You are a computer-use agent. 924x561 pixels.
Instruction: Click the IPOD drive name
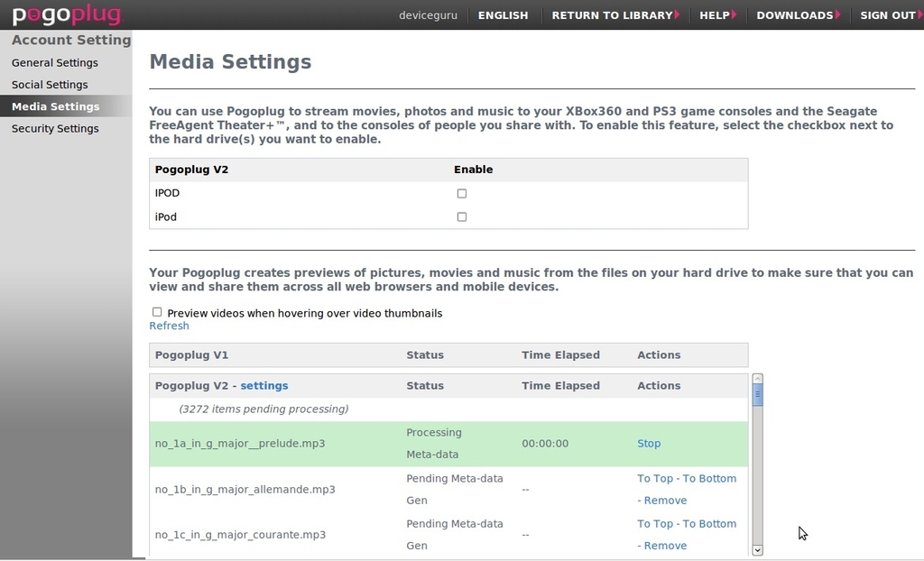tap(167, 193)
